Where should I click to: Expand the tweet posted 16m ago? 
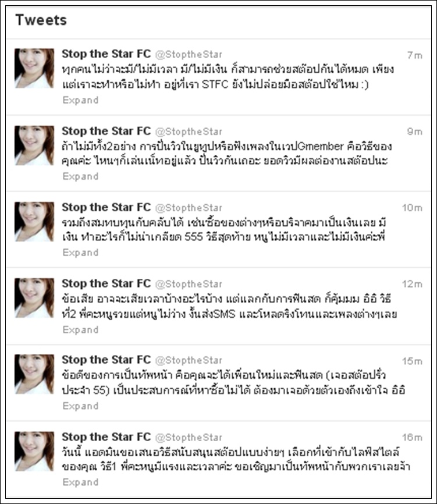tap(80, 482)
